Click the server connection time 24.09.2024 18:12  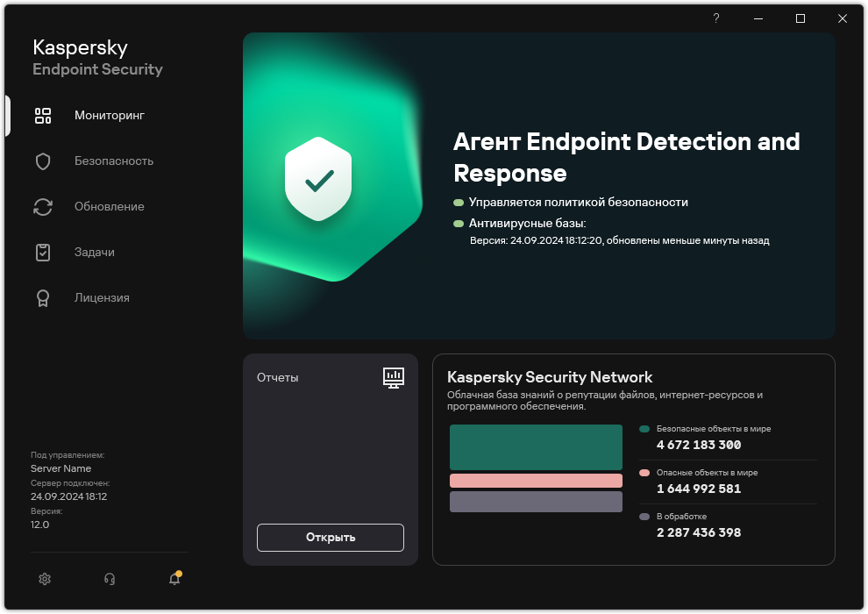68,496
